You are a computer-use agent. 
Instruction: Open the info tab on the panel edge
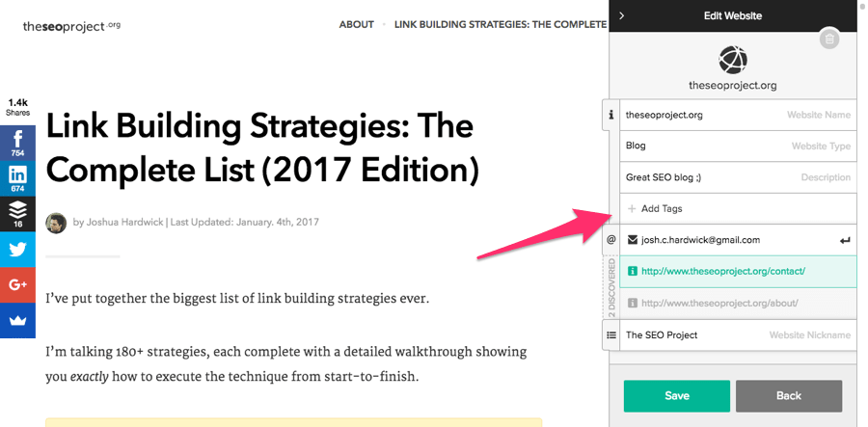pos(610,115)
